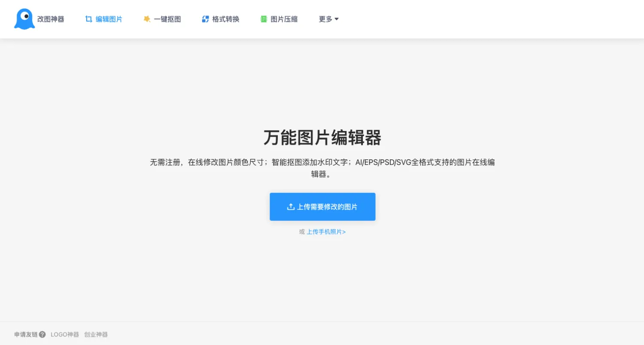Click the 万能图片编辑器 heading

coord(322,137)
